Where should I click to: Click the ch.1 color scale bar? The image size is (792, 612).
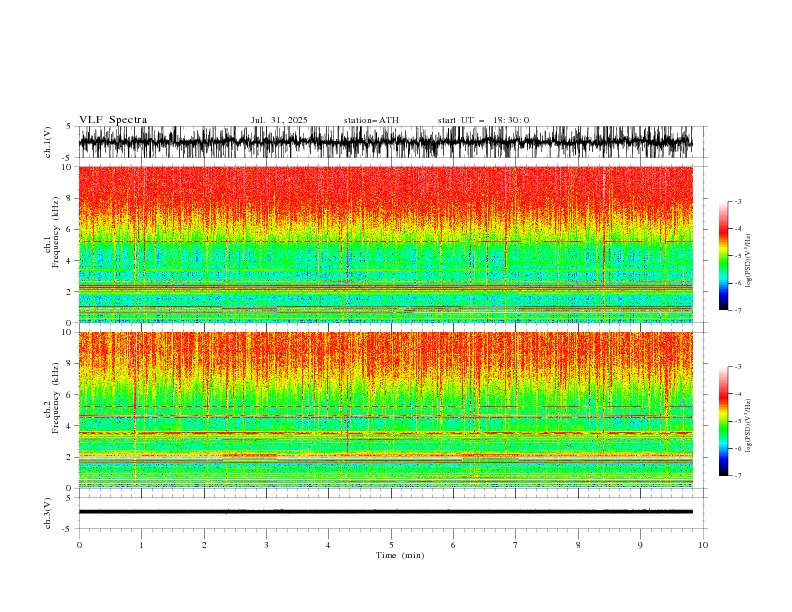723,256
